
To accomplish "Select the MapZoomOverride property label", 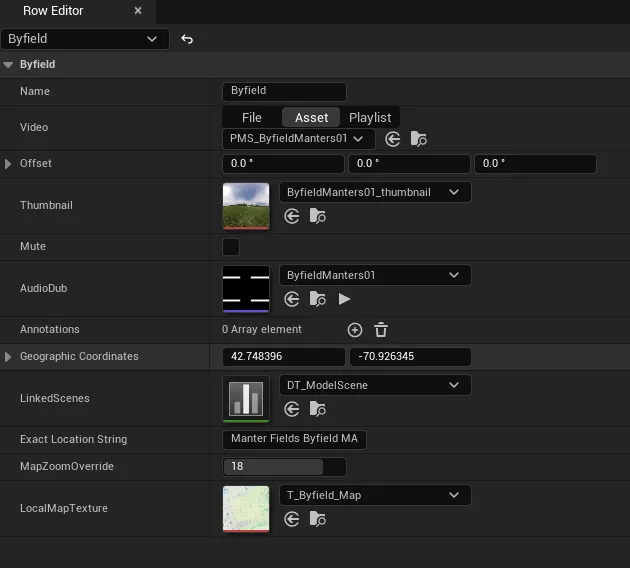I will [67, 466].
